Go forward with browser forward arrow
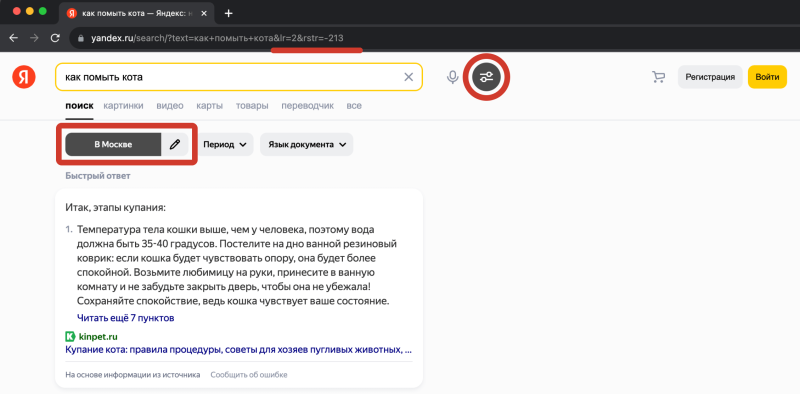Viewport: 800px width, 394px height. (34, 38)
